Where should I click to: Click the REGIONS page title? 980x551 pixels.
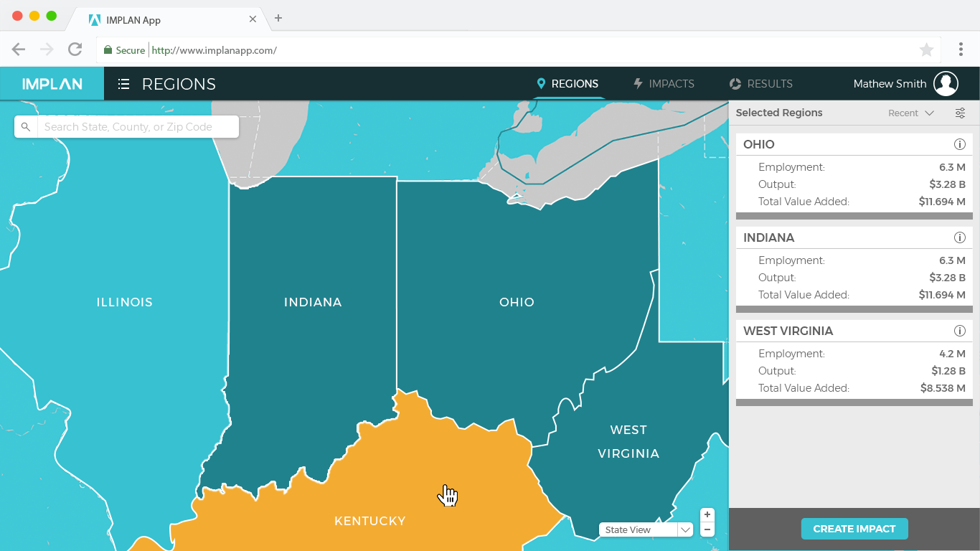[x=179, y=84]
